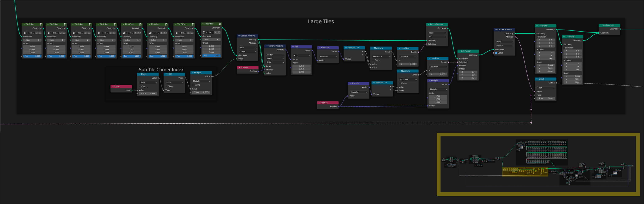Open All mode dropdown in Delete Geometry
The image size is (644, 204).
click(437, 37)
